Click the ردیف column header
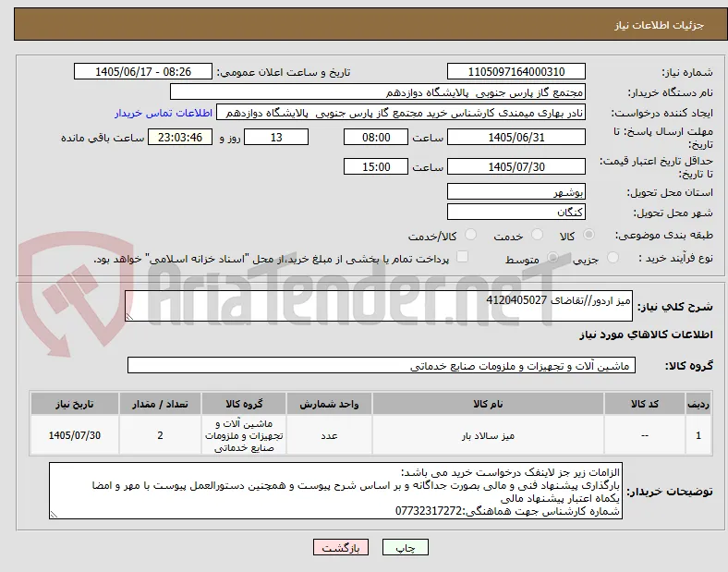This screenshot has width=728, height=572. [698, 404]
